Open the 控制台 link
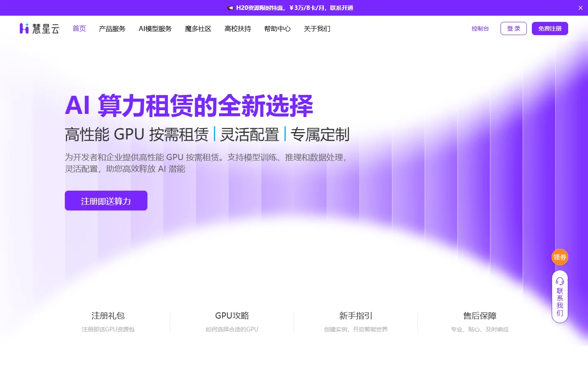588x385 pixels. [480, 28]
